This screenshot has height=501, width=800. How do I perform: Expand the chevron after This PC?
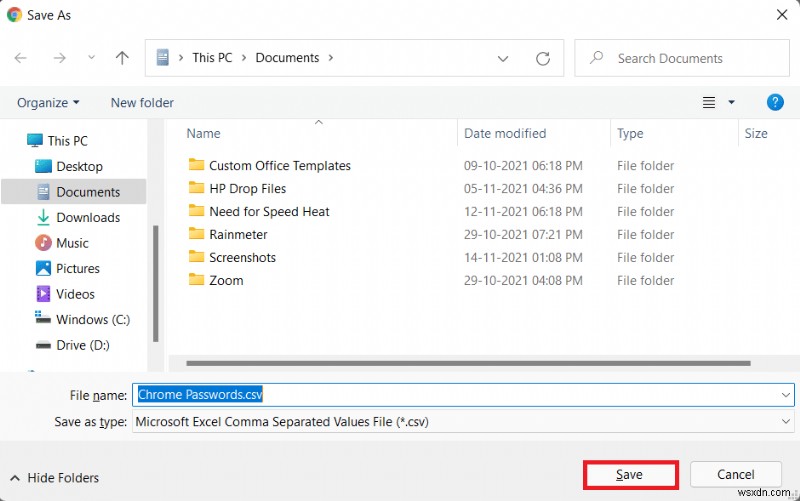point(244,58)
